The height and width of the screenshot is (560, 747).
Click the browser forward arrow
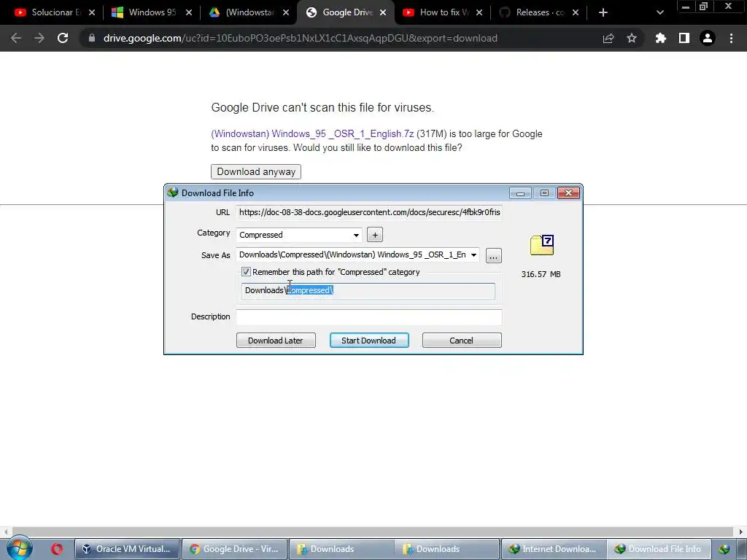tap(39, 38)
